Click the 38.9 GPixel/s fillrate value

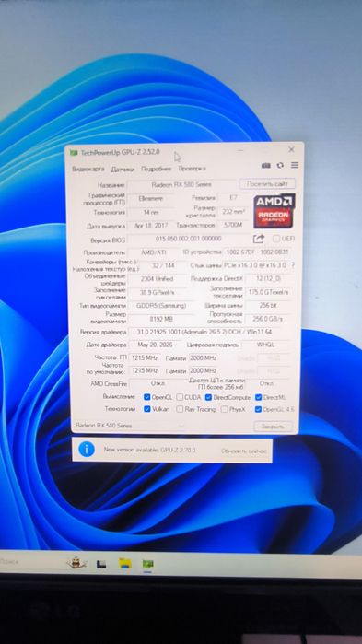[x=158, y=292]
